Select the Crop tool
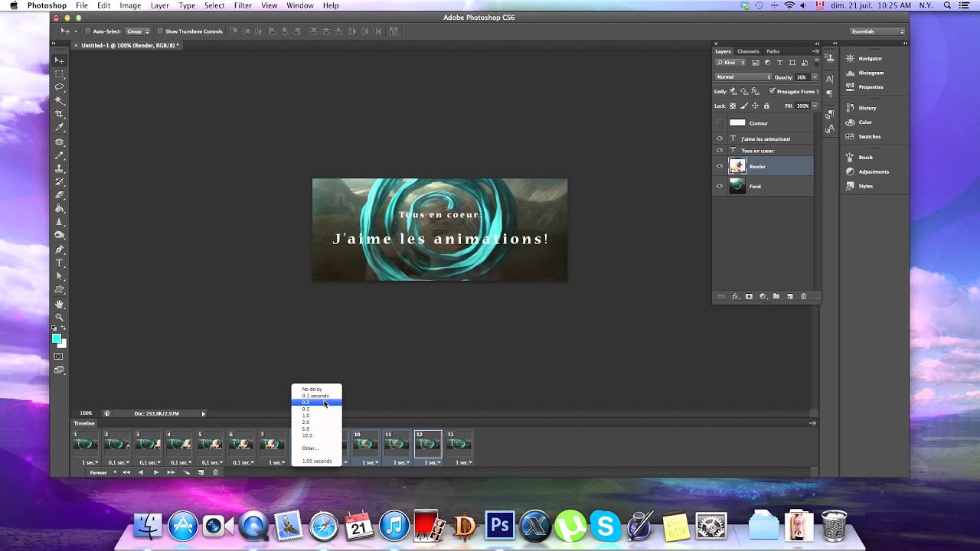Screen dimensions: 980x551 tap(59, 112)
